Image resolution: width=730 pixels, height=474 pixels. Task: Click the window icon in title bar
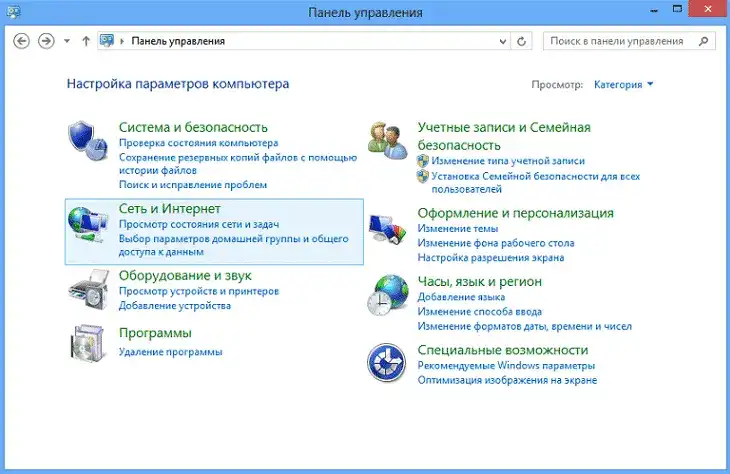(x=13, y=11)
